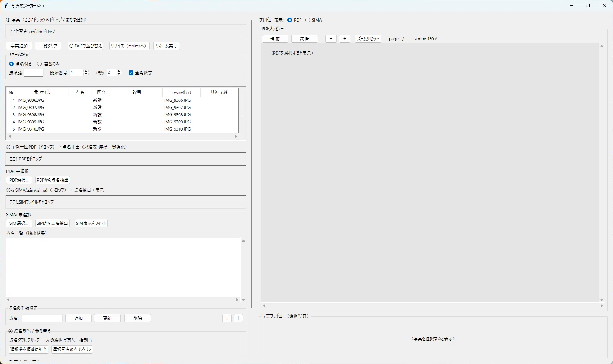
Task: Click PDF preview scroll-down arrow
Action: click(602, 300)
